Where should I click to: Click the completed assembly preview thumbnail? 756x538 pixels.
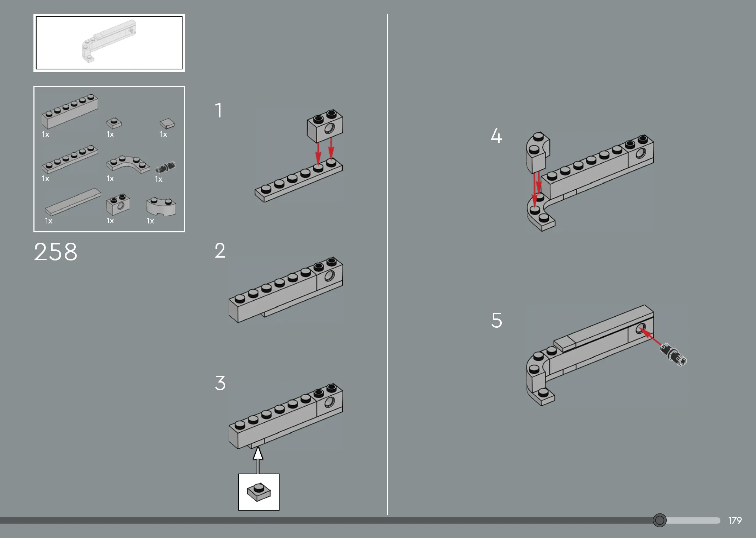coord(109,43)
